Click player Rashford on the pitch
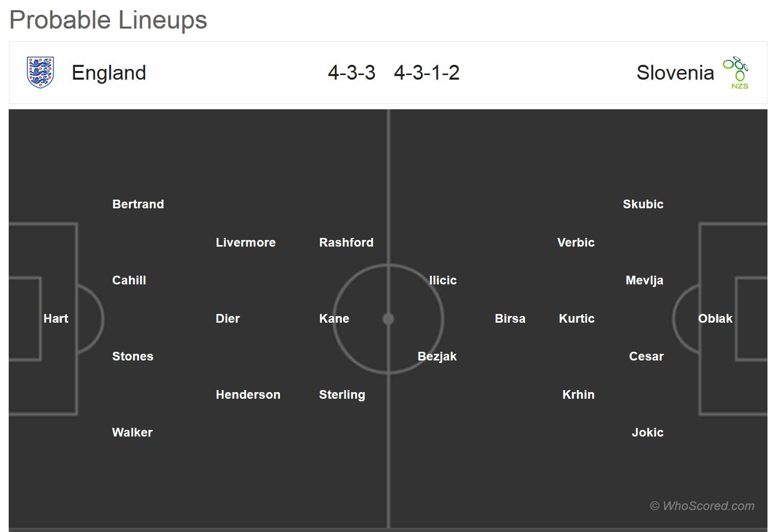The width and height of the screenshot is (769, 532). click(346, 243)
